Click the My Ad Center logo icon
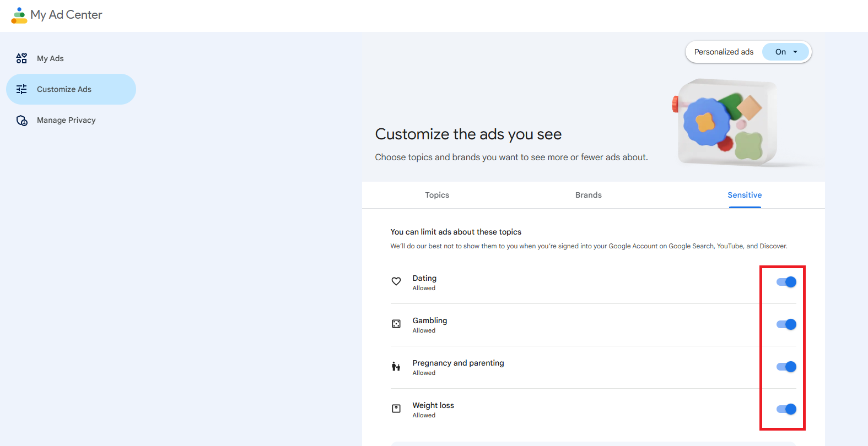The height and width of the screenshot is (446, 868). [19, 15]
